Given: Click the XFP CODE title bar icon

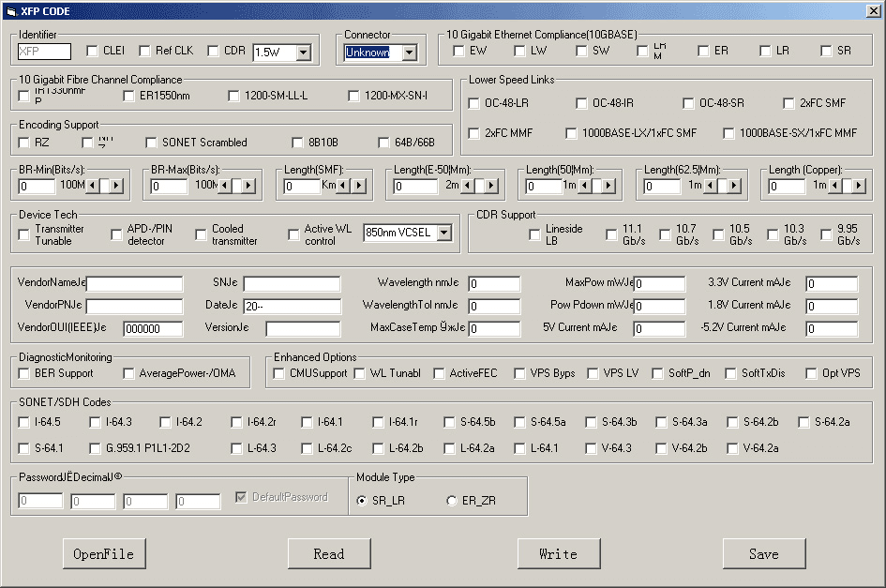Looking at the screenshot, I should click(10, 10).
